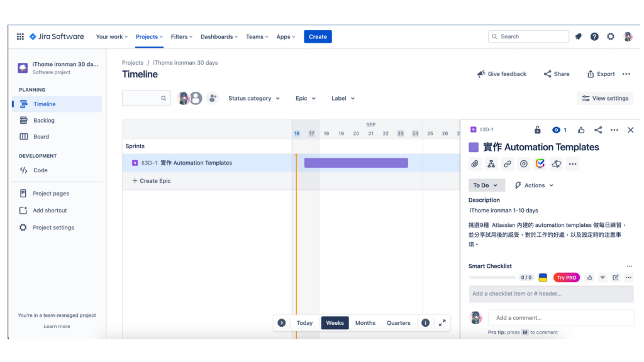Open the Projects menu

coord(149,36)
